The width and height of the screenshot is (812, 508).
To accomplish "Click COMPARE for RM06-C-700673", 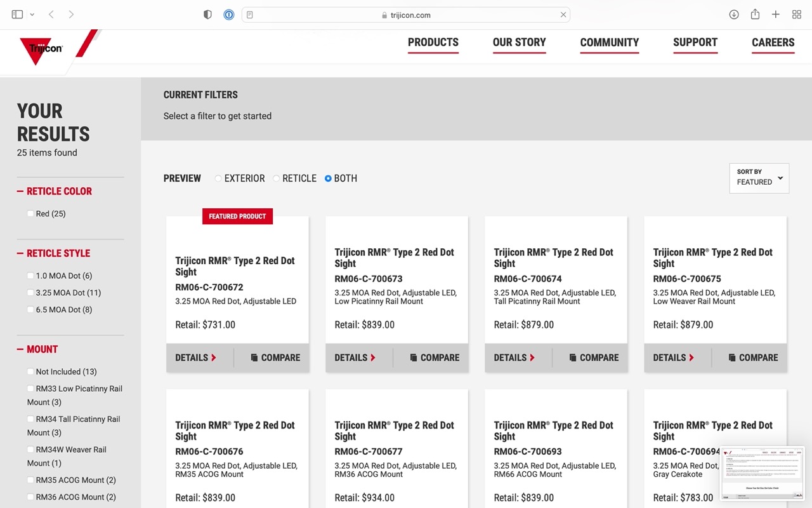I will tap(435, 358).
